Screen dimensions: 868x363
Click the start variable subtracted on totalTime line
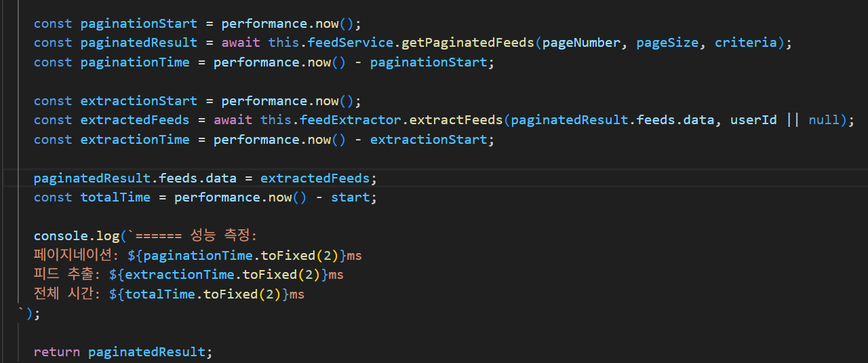(351, 197)
